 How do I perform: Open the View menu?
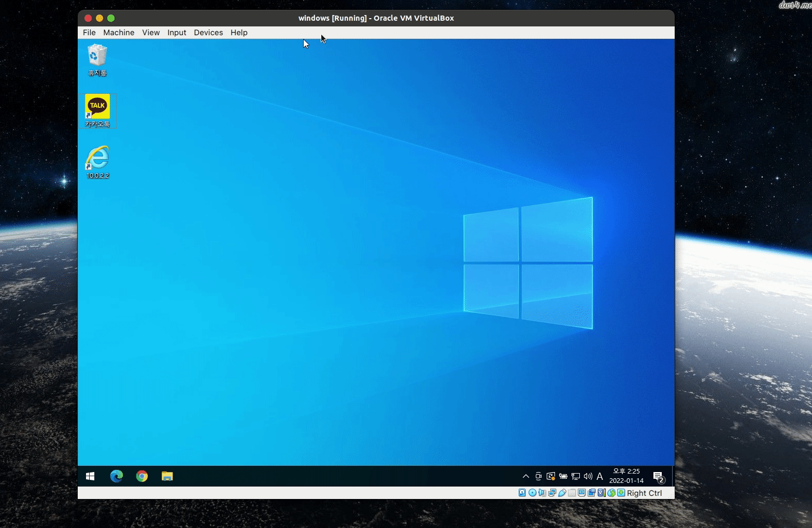151,32
